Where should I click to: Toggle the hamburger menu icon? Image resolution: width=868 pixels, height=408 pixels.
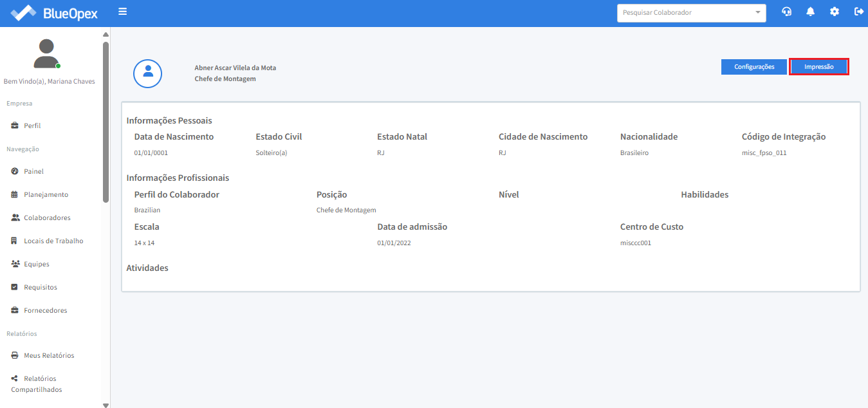click(122, 12)
